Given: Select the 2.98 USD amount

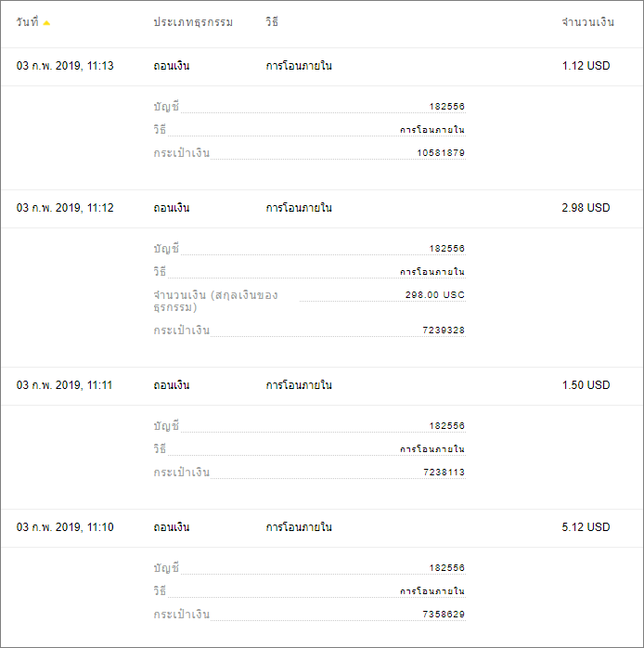Looking at the screenshot, I should 586,207.
